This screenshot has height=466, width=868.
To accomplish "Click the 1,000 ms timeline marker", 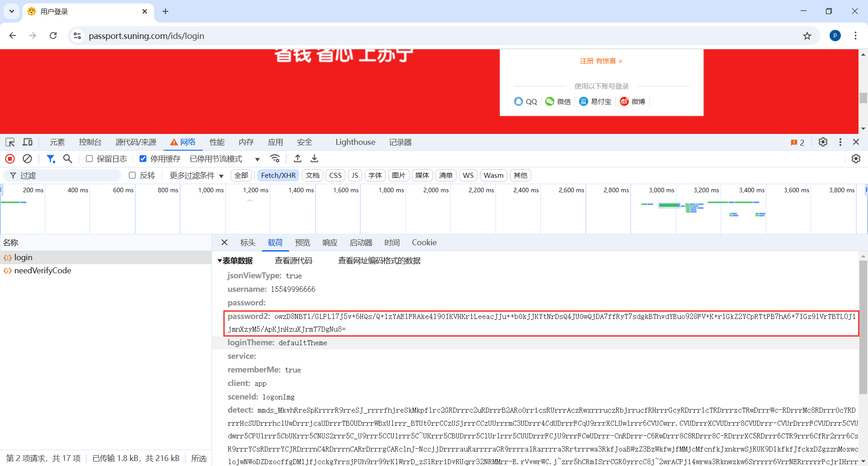I will (x=211, y=190).
